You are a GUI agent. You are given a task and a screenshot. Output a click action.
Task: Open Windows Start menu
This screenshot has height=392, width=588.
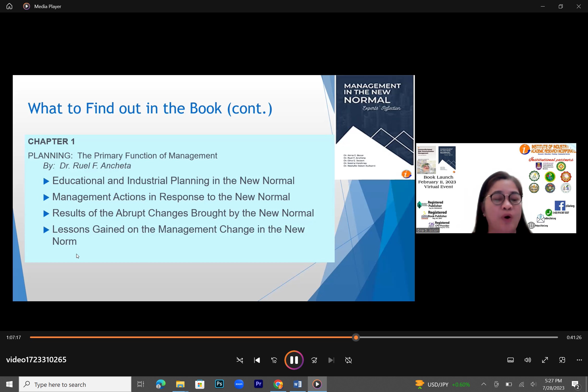pyautogui.click(x=9, y=384)
